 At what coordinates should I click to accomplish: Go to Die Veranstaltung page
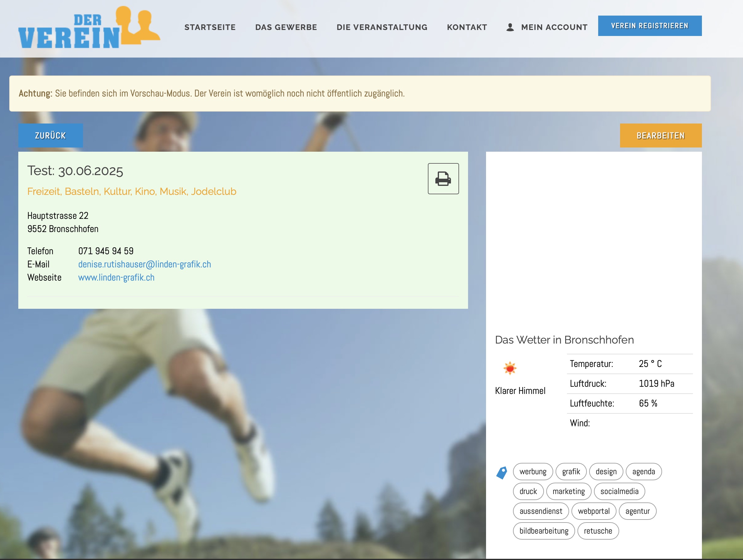pos(382,27)
